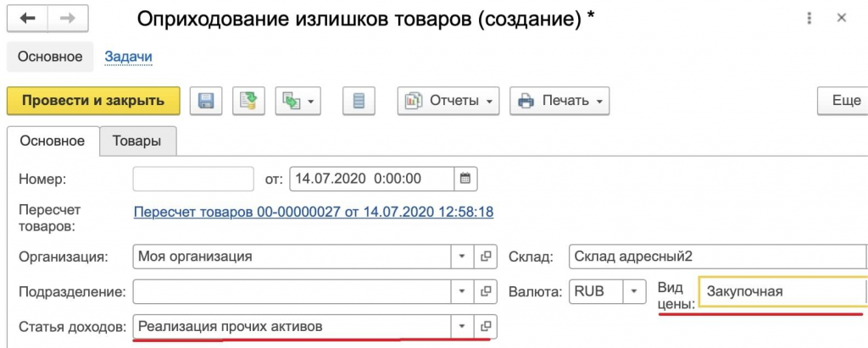Expand the Организация dropdown arrow
868x348 pixels.
pos(463,257)
